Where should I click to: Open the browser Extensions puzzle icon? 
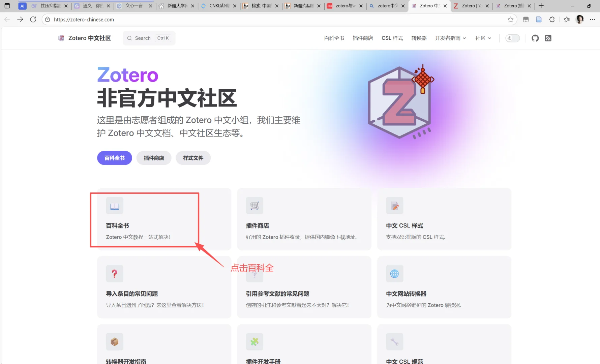(x=552, y=19)
